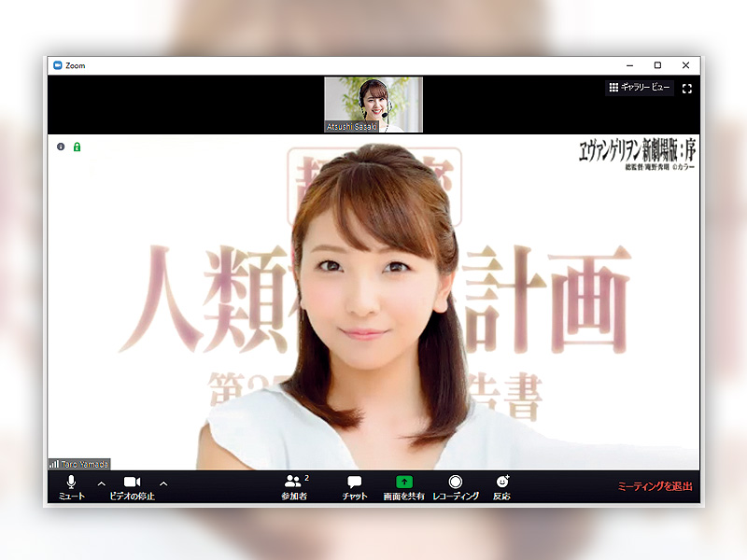
Task: Start screen sharing with green share button
Action: point(404,487)
